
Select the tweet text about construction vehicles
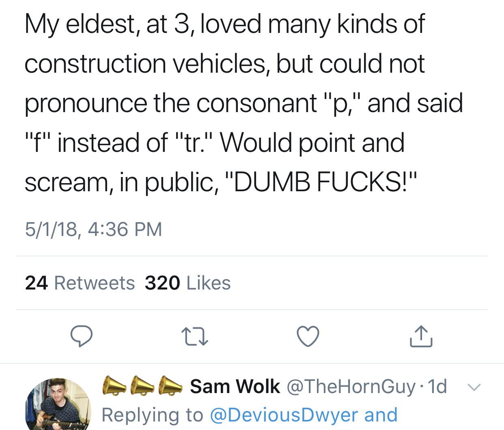243,103
